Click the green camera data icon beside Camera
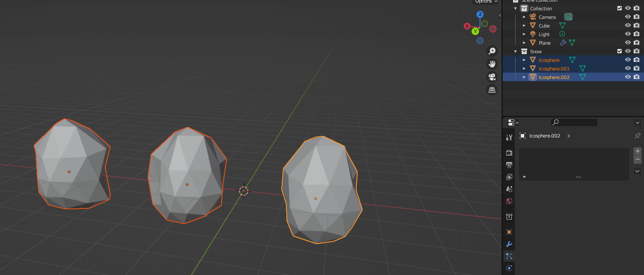This screenshot has width=644, height=275. click(x=568, y=17)
